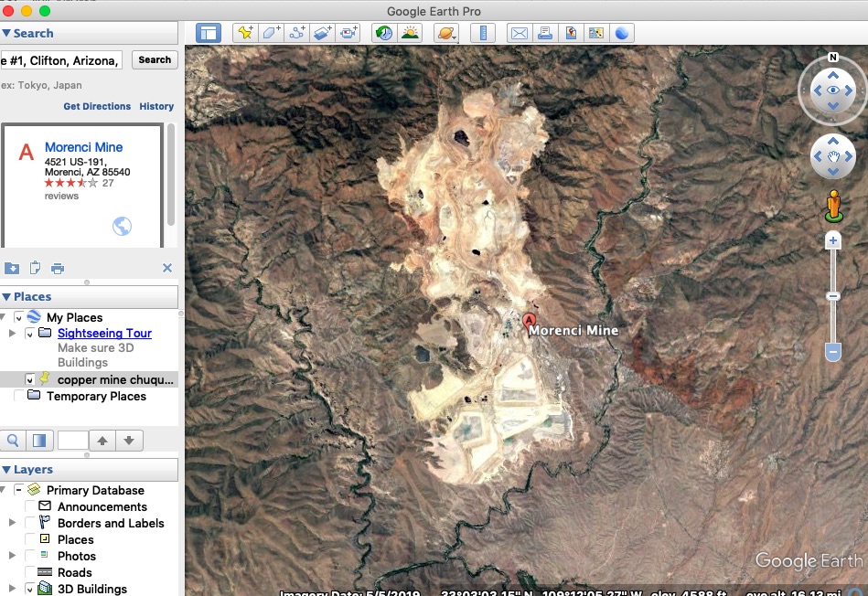The height and width of the screenshot is (596, 868).
Task: Select the Add Path tool
Action: point(297,33)
